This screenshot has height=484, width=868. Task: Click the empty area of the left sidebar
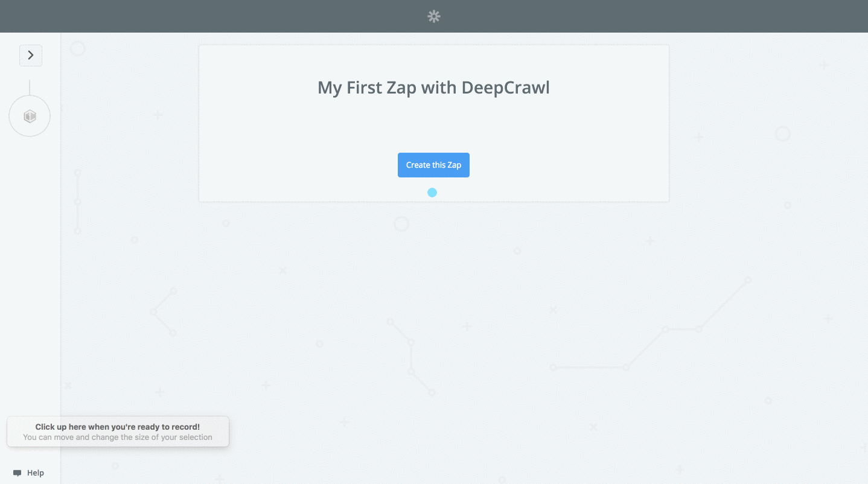tap(30, 272)
